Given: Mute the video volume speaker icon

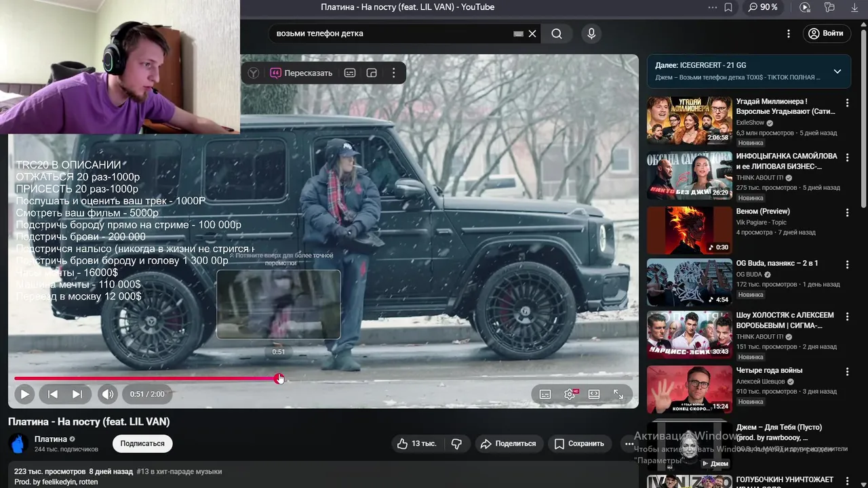Looking at the screenshot, I should [x=108, y=394].
